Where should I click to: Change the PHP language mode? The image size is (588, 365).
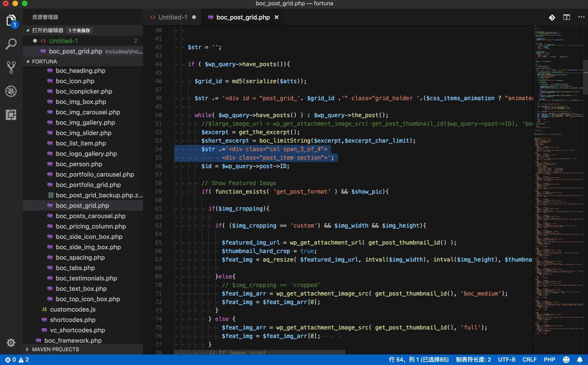pos(549,360)
